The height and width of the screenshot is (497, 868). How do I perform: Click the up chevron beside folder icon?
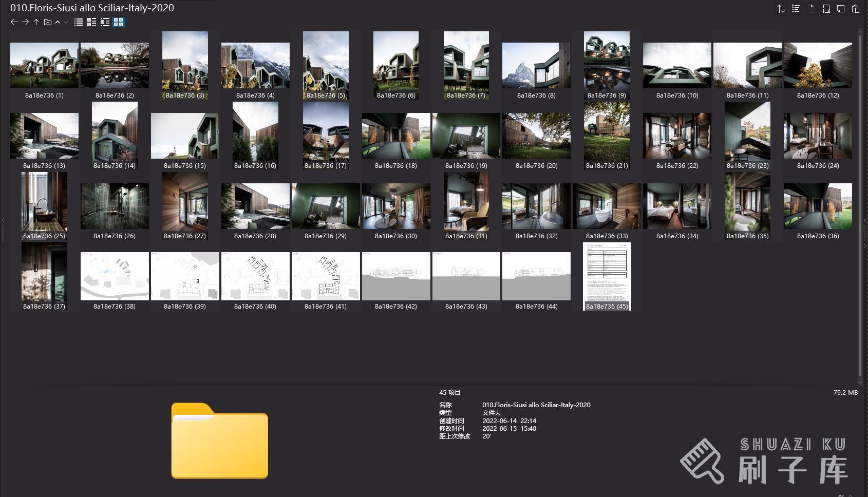click(58, 22)
